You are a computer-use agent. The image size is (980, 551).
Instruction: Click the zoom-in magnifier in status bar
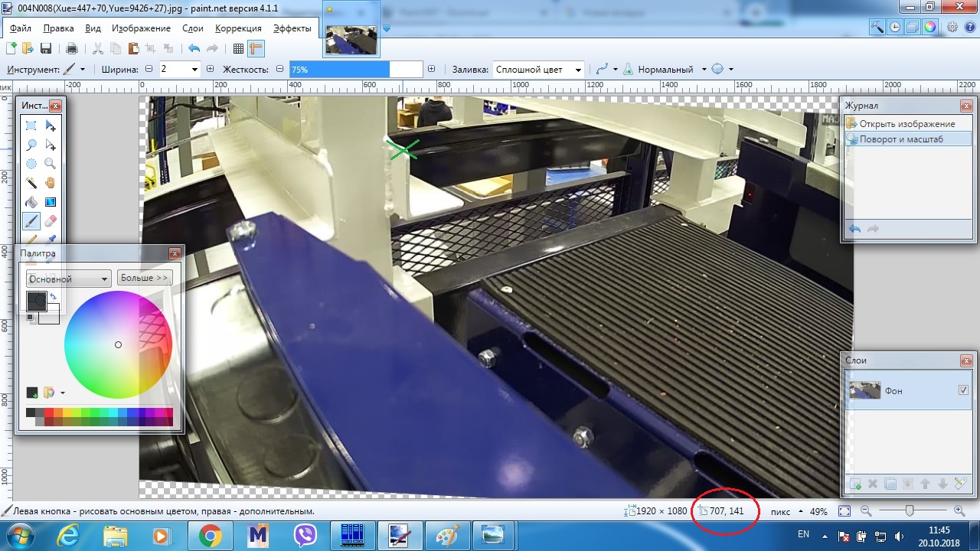[x=959, y=510]
